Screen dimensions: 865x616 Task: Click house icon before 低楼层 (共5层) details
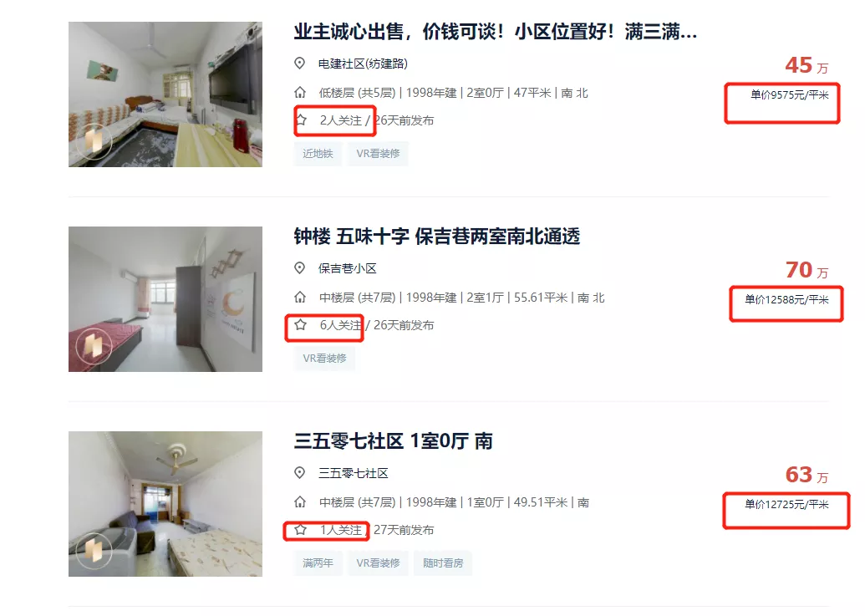coord(300,92)
